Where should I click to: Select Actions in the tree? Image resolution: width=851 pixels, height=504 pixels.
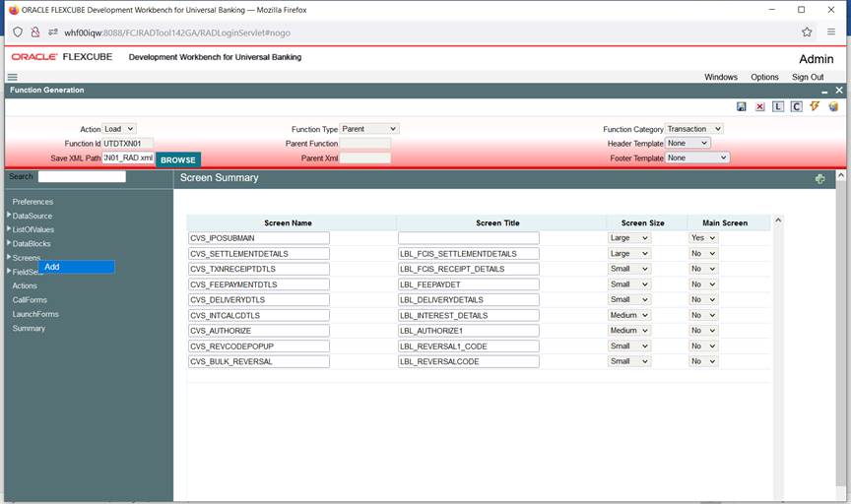tap(25, 285)
